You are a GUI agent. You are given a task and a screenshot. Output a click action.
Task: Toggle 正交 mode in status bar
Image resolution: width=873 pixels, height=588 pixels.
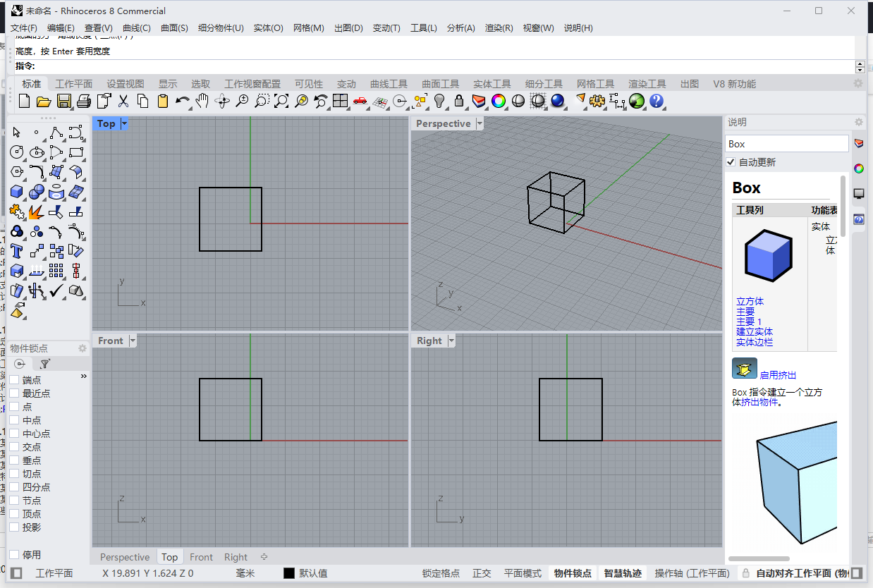click(482, 573)
